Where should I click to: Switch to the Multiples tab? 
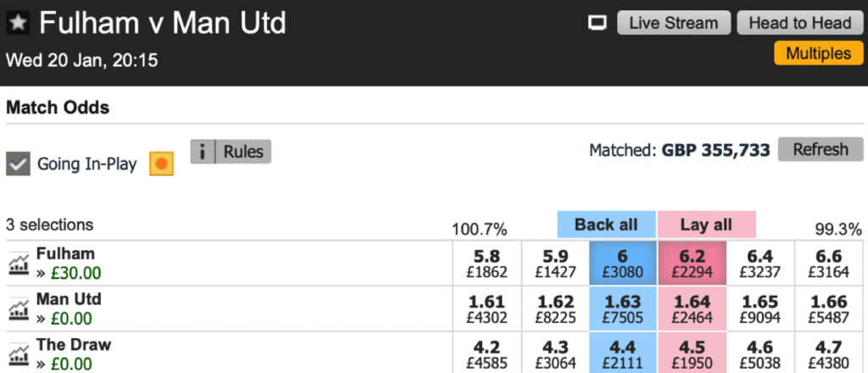pos(817,53)
